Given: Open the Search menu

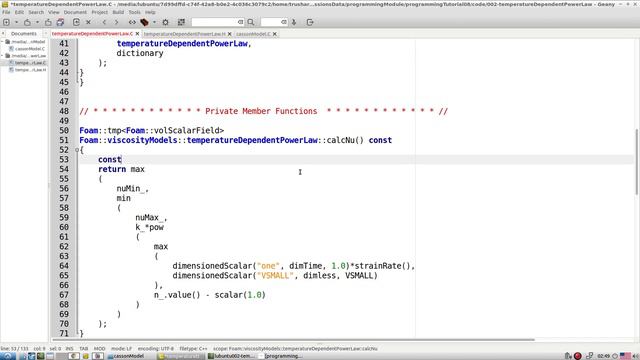Looking at the screenshot, I should click(x=36, y=12).
